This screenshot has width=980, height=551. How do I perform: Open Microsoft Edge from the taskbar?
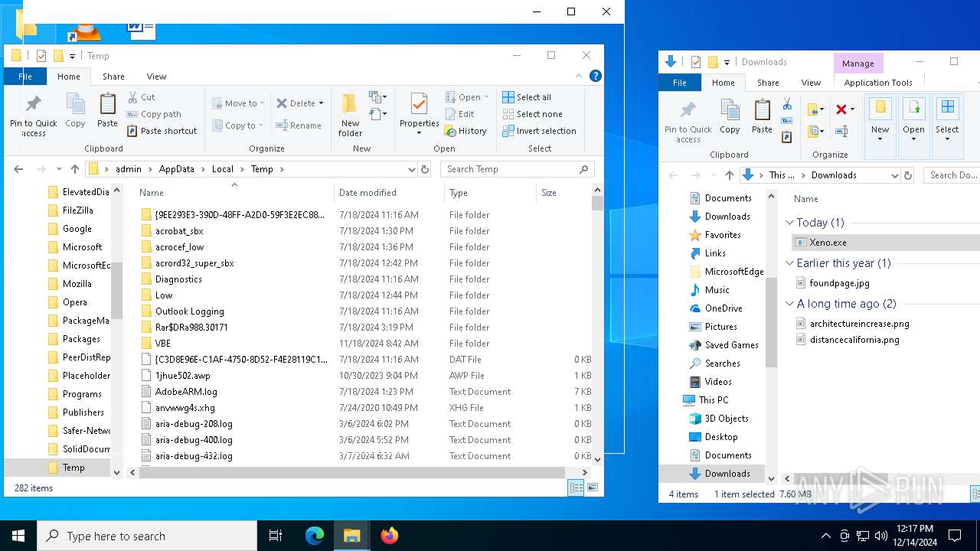coord(315,536)
